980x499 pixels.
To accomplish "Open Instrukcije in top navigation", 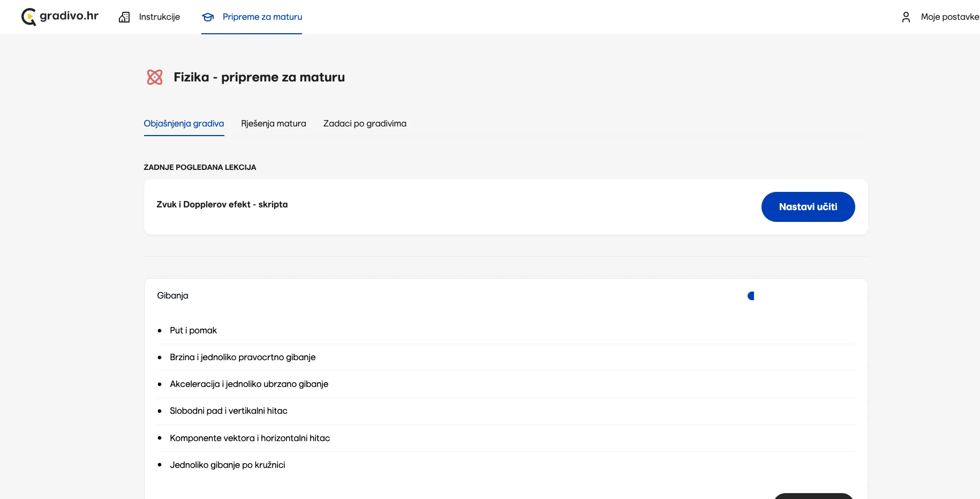I will [x=159, y=17].
